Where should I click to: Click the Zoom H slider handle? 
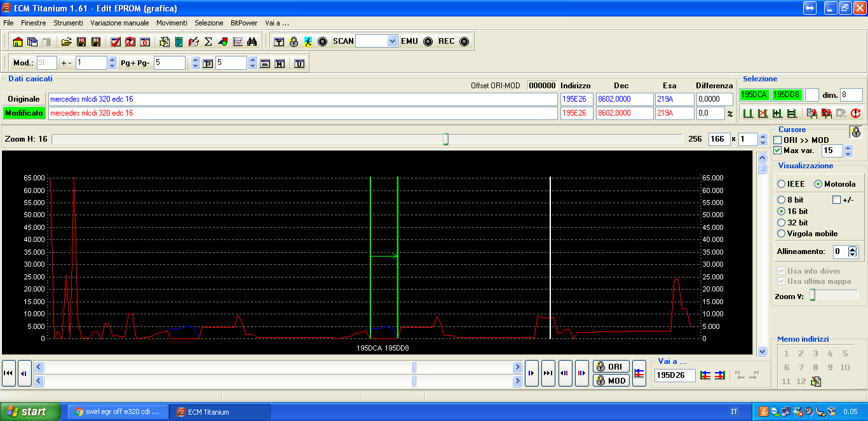tap(445, 139)
